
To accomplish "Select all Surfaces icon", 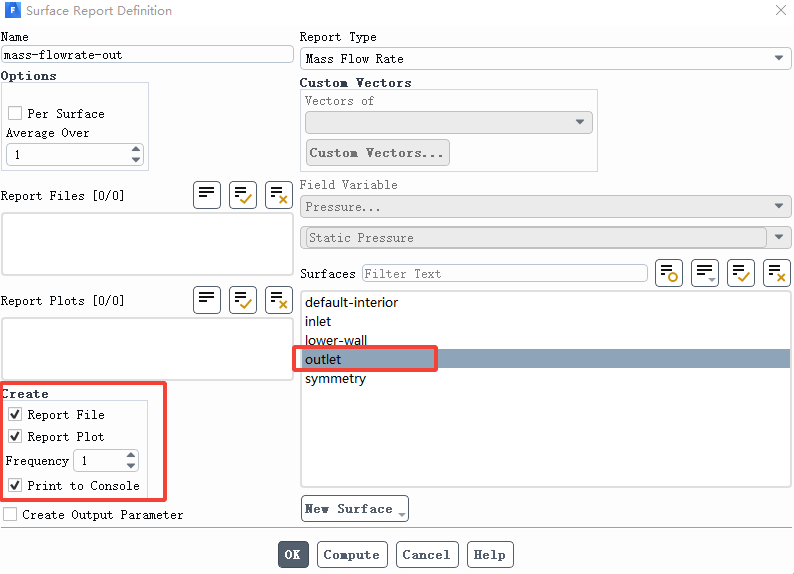I will pyautogui.click(x=741, y=273).
